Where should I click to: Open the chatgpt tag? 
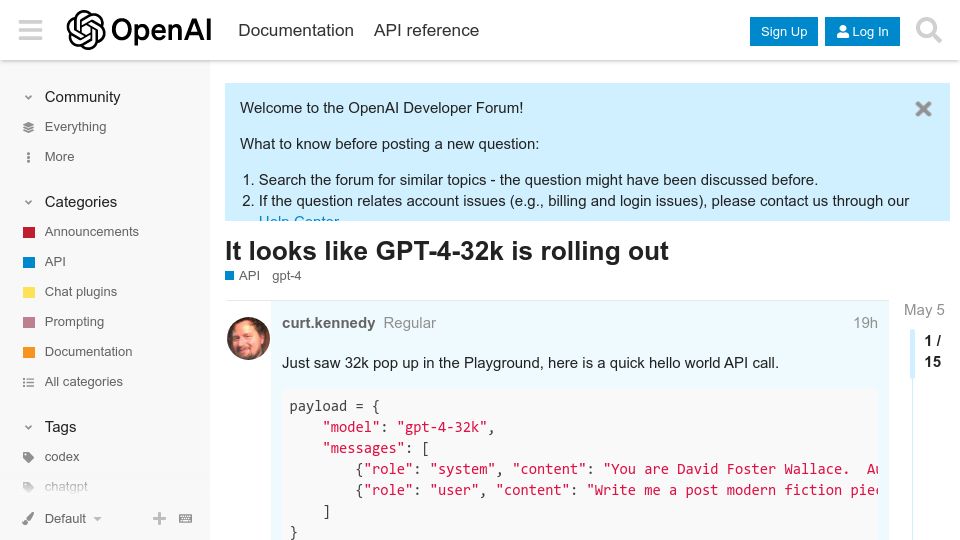pyautogui.click(x=66, y=487)
